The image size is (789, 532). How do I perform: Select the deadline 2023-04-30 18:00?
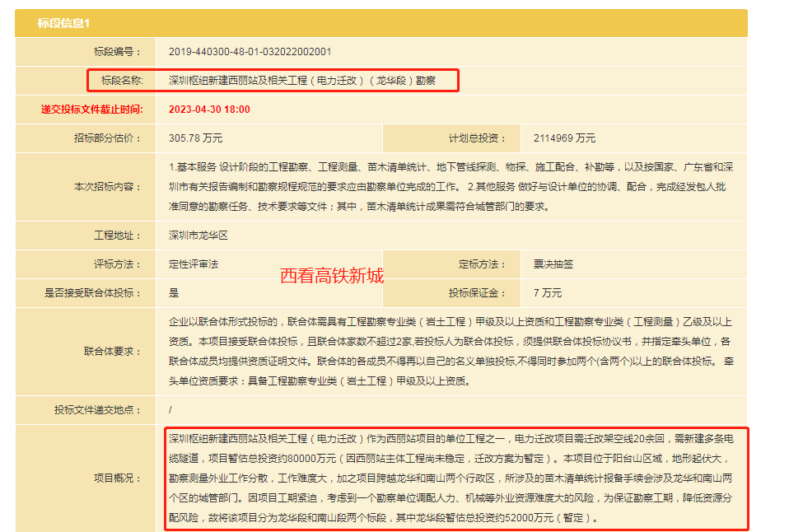point(209,109)
